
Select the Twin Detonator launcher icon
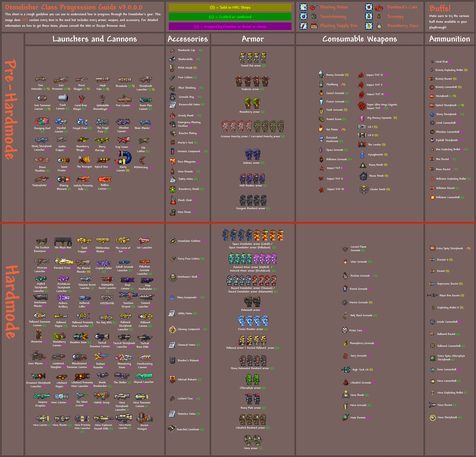pos(40,80)
